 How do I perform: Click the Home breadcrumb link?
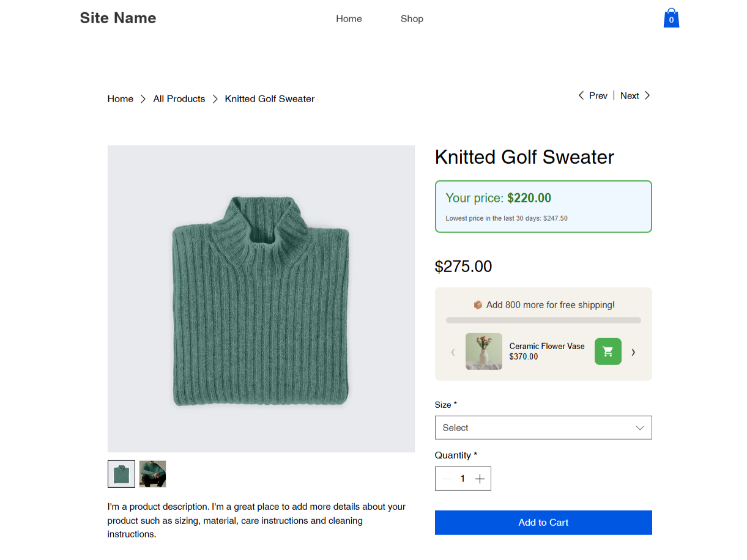click(x=121, y=99)
